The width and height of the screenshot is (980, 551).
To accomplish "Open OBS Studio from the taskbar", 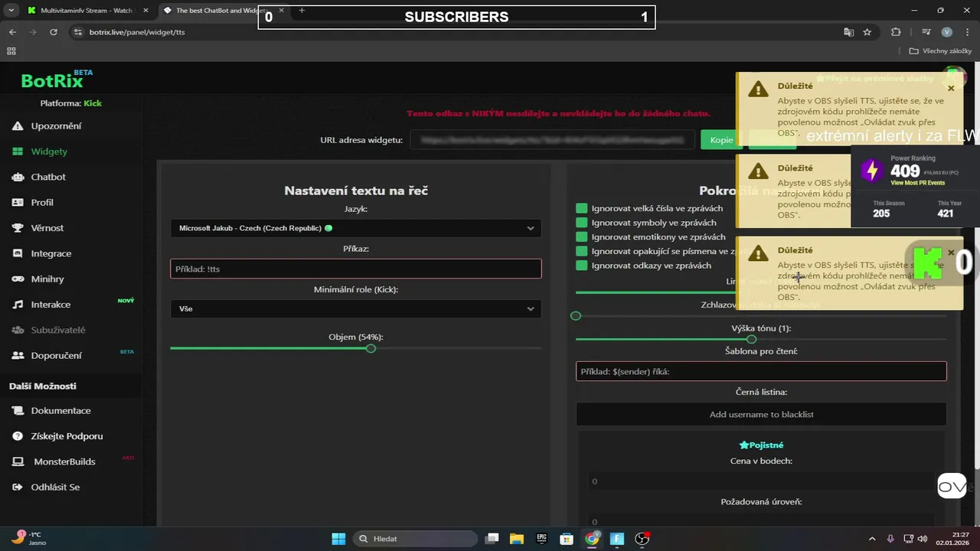I will [x=642, y=539].
